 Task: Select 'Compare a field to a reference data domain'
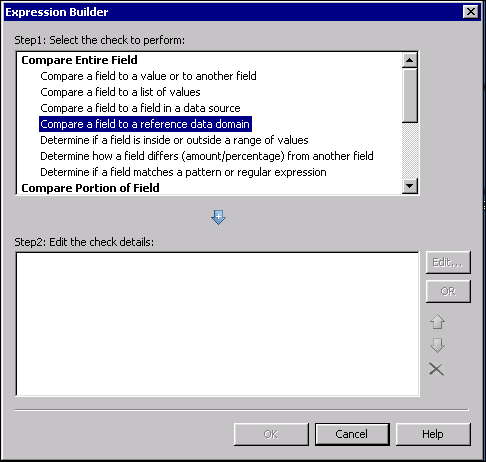pos(145,124)
